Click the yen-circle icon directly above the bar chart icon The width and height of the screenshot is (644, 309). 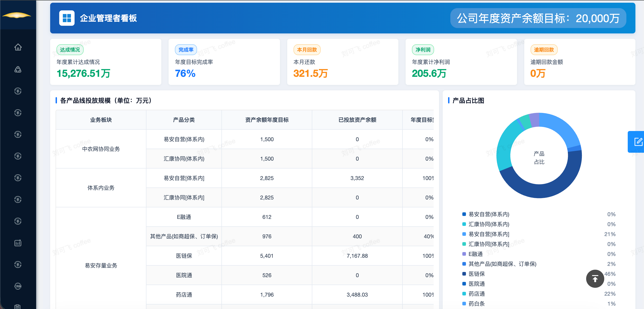tap(18, 221)
